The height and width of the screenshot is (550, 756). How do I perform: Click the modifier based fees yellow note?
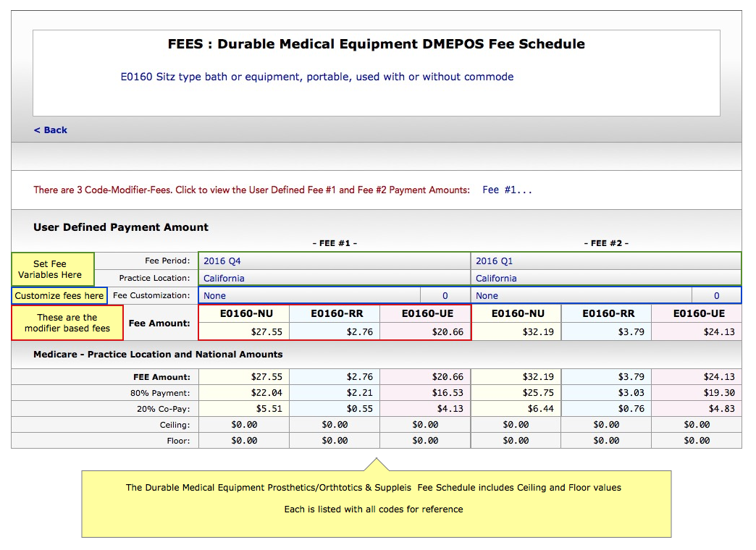[67, 323]
